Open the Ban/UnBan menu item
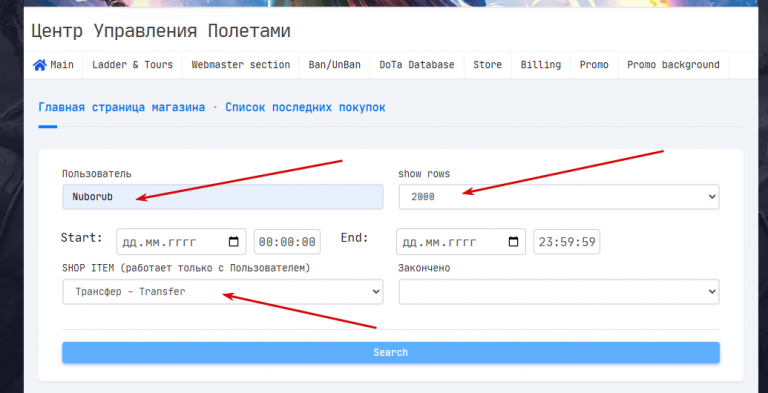 pos(335,65)
